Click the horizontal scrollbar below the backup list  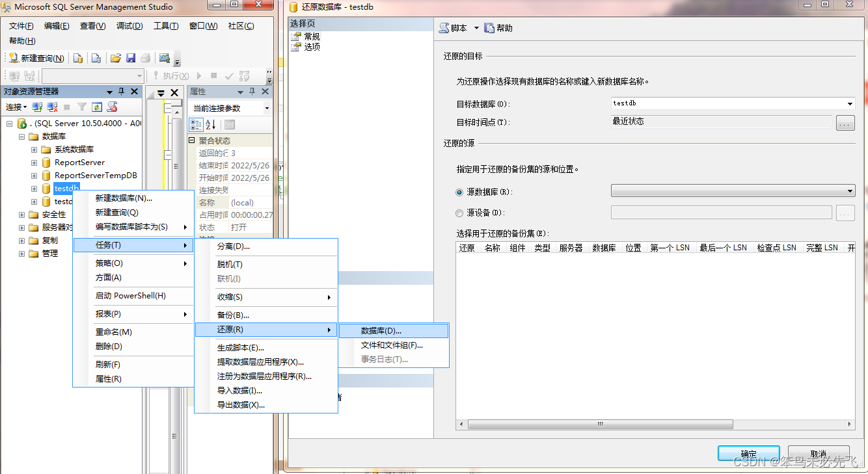tap(599, 424)
